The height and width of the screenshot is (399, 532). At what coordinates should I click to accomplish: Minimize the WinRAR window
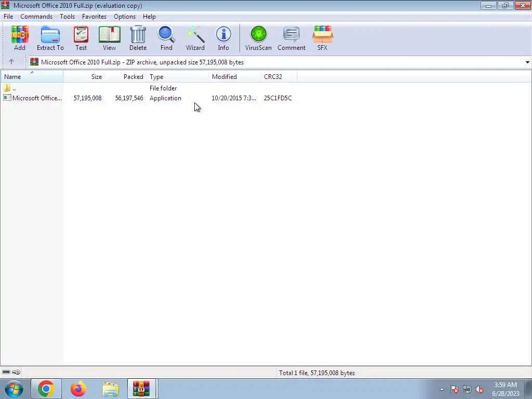pos(488,5)
